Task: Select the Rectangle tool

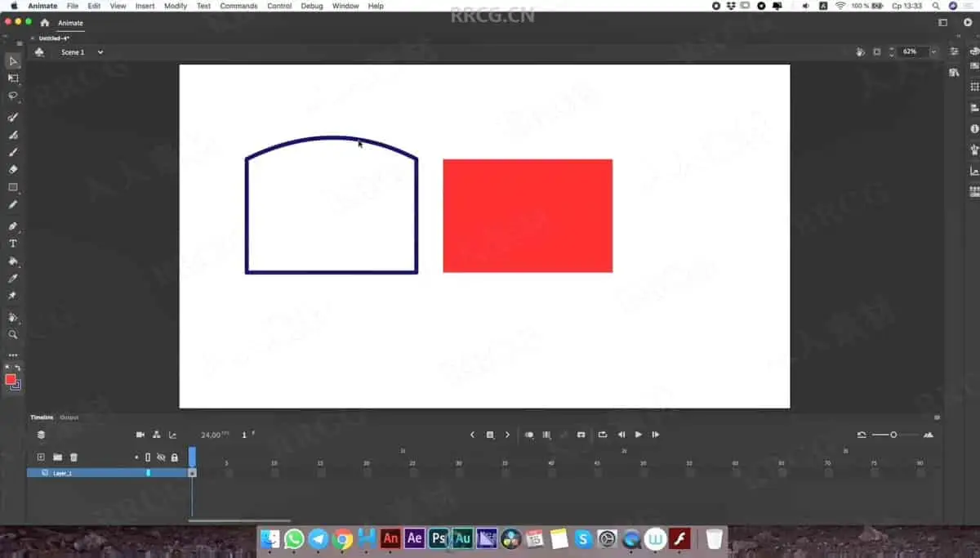Action: tap(13, 187)
